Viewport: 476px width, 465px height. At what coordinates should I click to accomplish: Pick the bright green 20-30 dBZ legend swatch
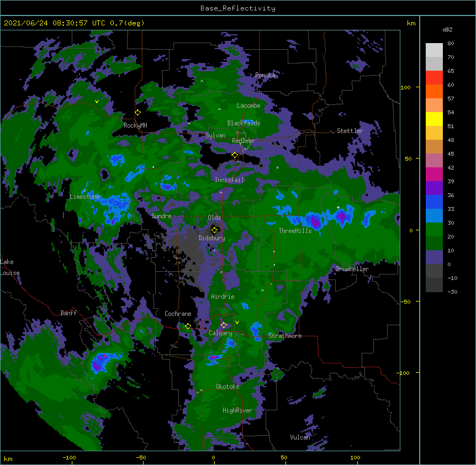(x=434, y=230)
